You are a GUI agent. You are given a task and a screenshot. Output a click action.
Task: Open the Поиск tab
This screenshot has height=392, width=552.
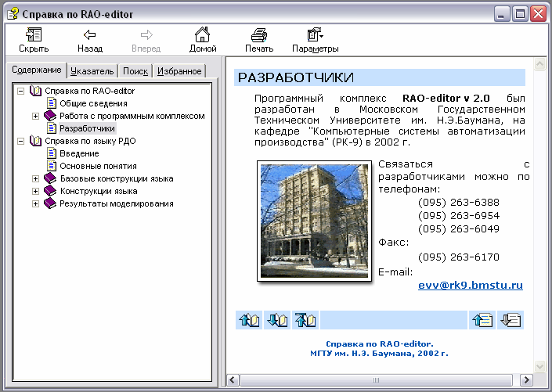(x=135, y=71)
